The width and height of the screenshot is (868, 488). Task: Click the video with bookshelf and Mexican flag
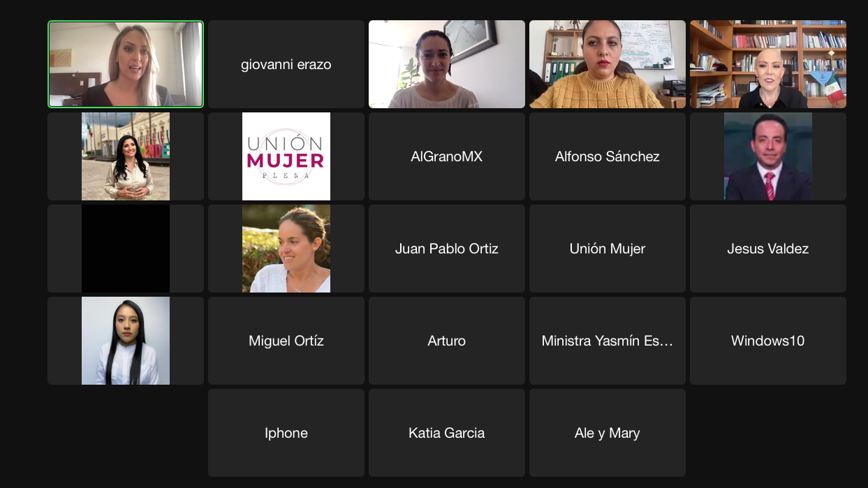(x=768, y=64)
